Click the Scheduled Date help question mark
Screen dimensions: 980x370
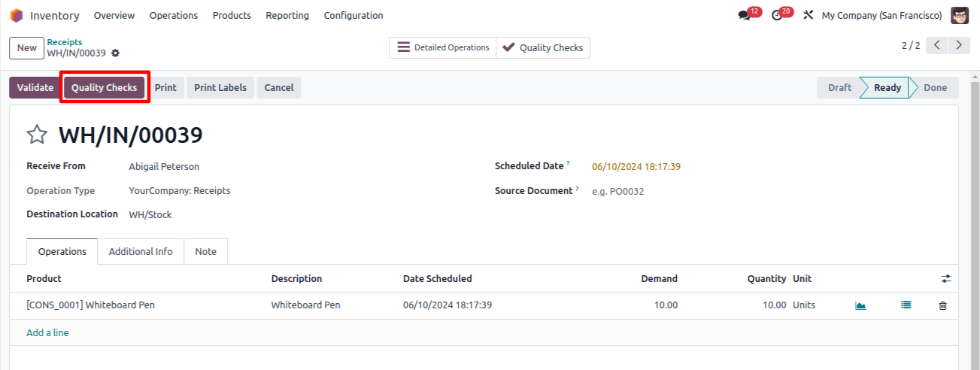coord(568,163)
